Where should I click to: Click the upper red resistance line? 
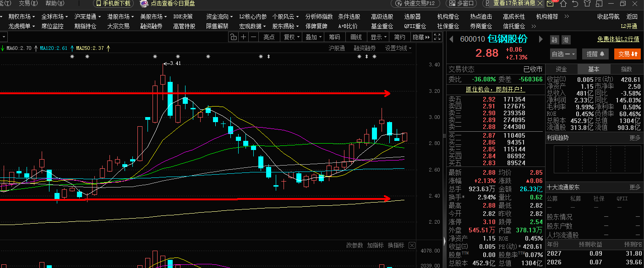195,94
